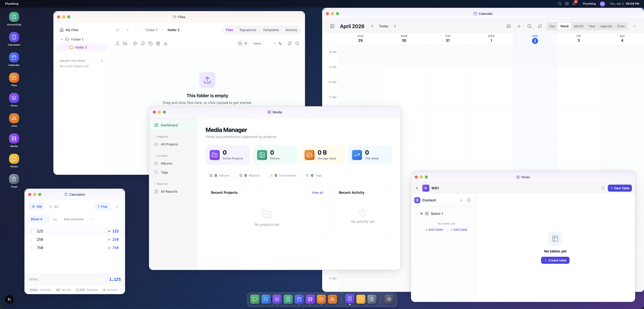The width and height of the screenshot is (644, 309).
Task: Click the upload icon in Files toolbar
Action: [118, 43]
